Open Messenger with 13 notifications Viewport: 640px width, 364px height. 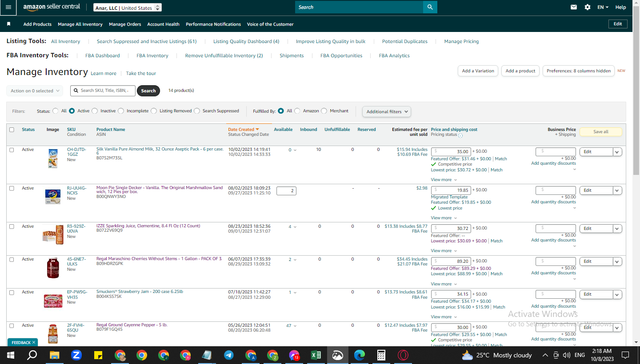pos(294,355)
